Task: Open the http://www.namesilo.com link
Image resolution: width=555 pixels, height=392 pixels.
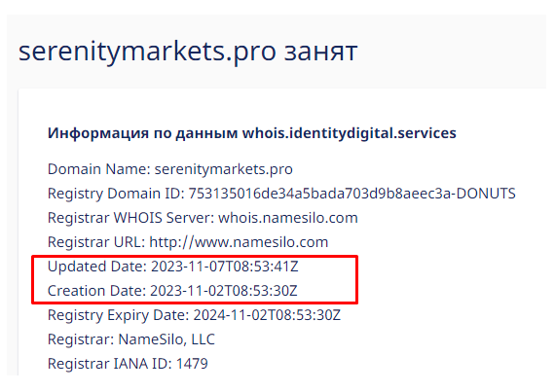Action: tap(239, 242)
